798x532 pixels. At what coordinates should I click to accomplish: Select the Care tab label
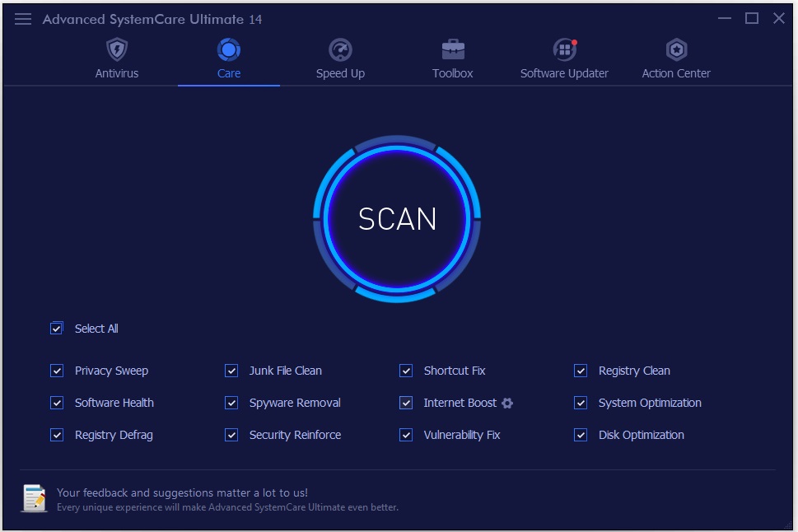228,73
